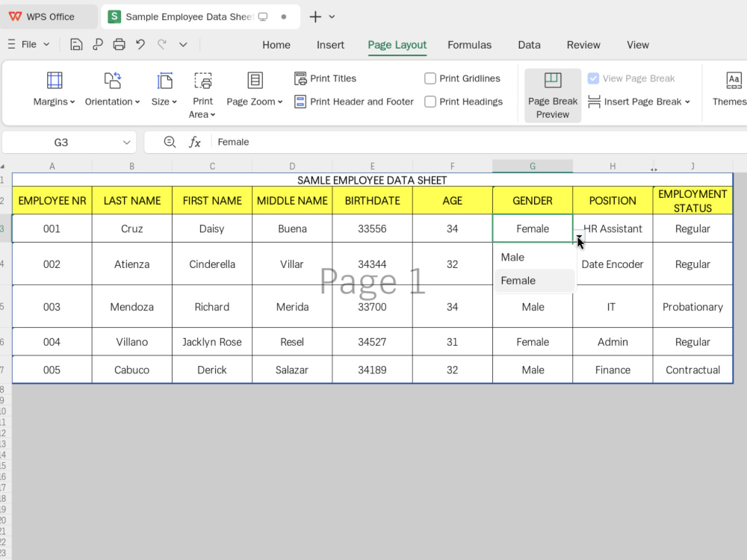
Task: Select the cell containing Salazar
Action: [x=292, y=370]
